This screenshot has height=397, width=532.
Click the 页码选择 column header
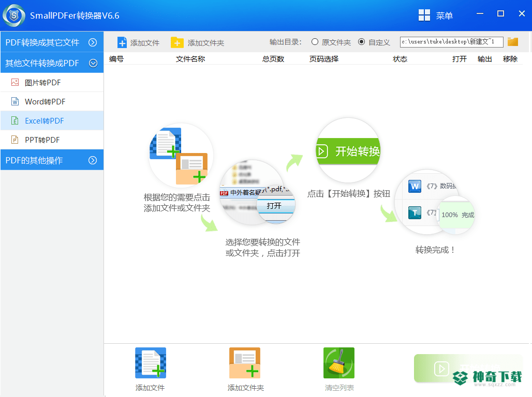(x=323, y=59)
